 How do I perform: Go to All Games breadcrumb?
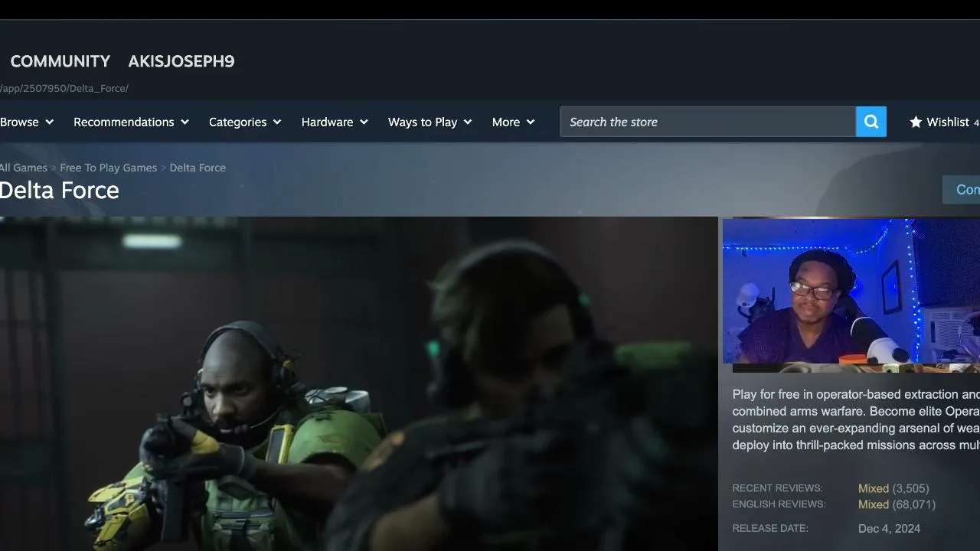(x=24, y=168)
